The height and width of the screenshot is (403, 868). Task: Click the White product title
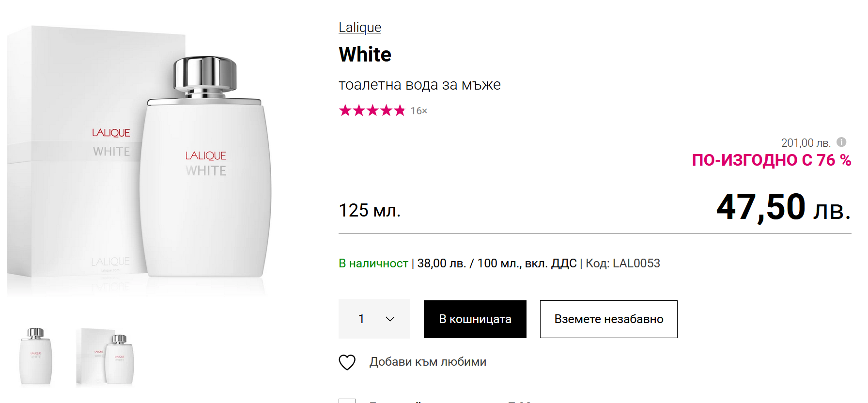click(x=365, y=54)
